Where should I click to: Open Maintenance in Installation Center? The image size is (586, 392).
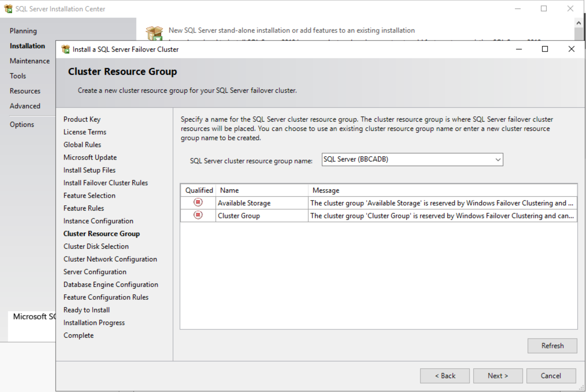(29, 61)
